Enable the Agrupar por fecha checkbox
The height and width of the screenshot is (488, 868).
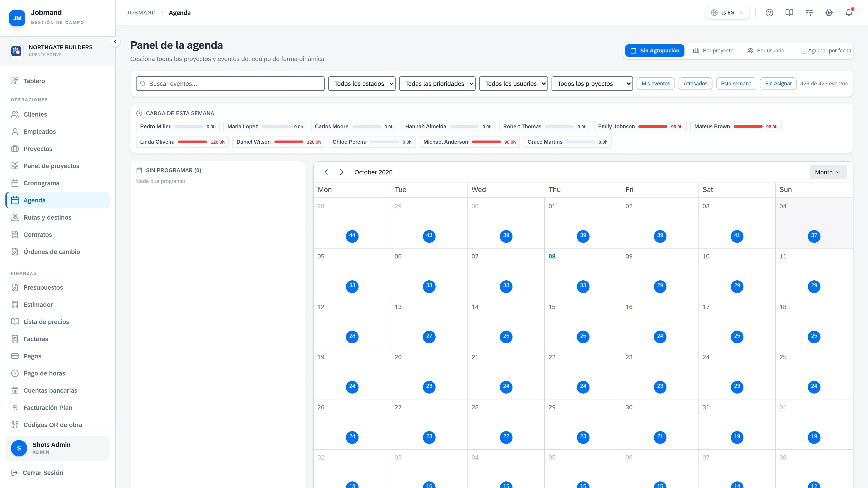803,51
